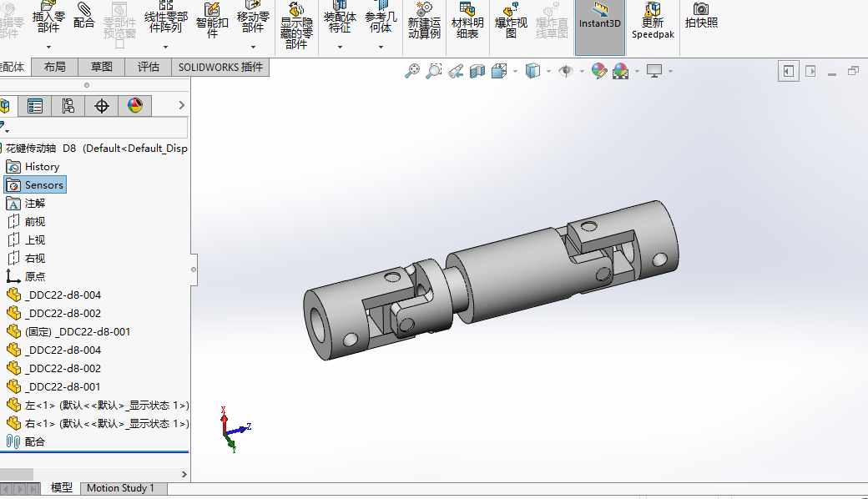
Task: Open dropdown under Insert Components button
Action: coord(48,47)
